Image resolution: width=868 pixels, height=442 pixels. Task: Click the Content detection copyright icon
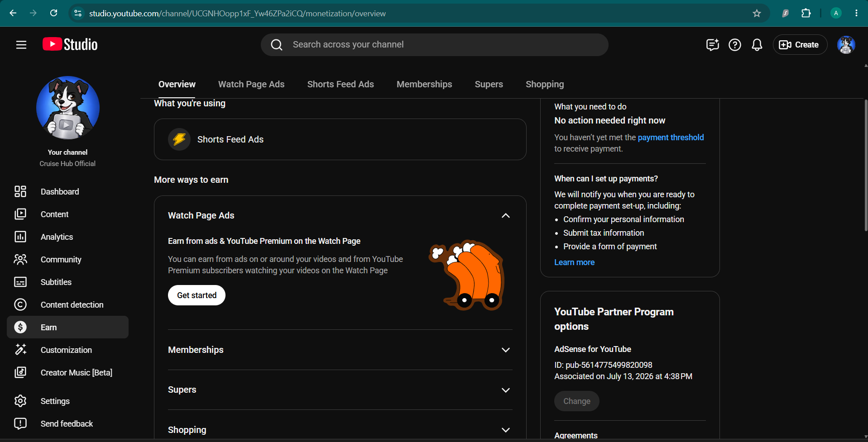tap(20, 304)
